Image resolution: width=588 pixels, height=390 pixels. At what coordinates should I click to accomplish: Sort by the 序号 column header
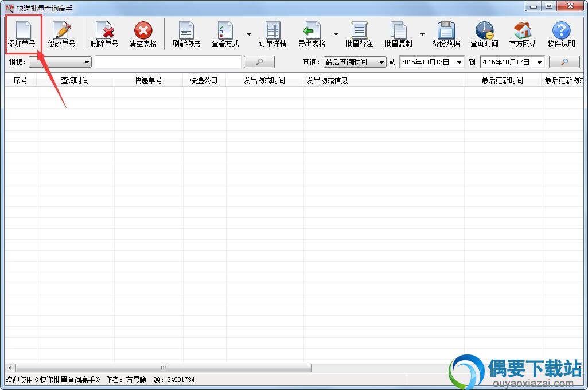21,80
